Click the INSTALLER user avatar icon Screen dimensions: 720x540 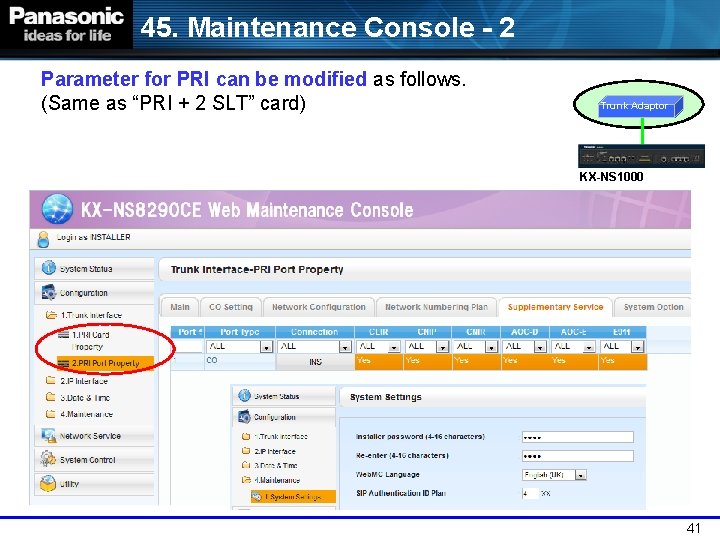tap(43, 239)
